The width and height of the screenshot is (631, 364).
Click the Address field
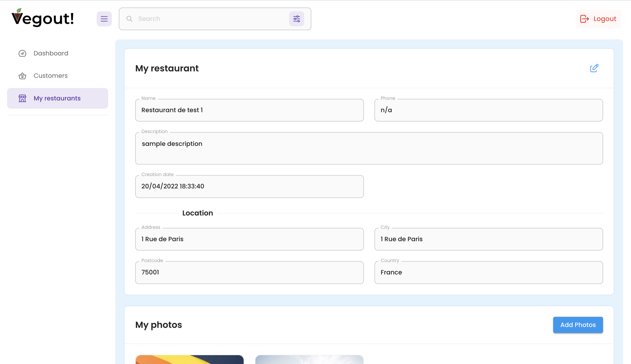click(249, 239)
